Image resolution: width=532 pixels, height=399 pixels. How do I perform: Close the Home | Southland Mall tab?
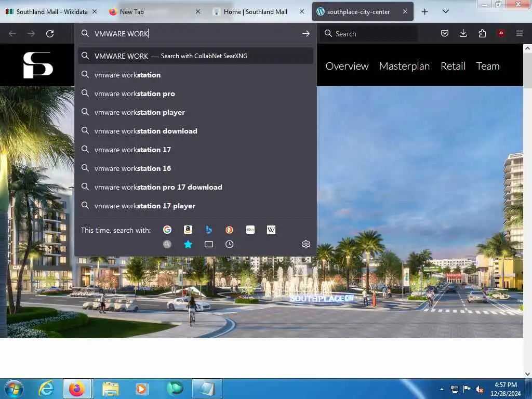point(302,11)
